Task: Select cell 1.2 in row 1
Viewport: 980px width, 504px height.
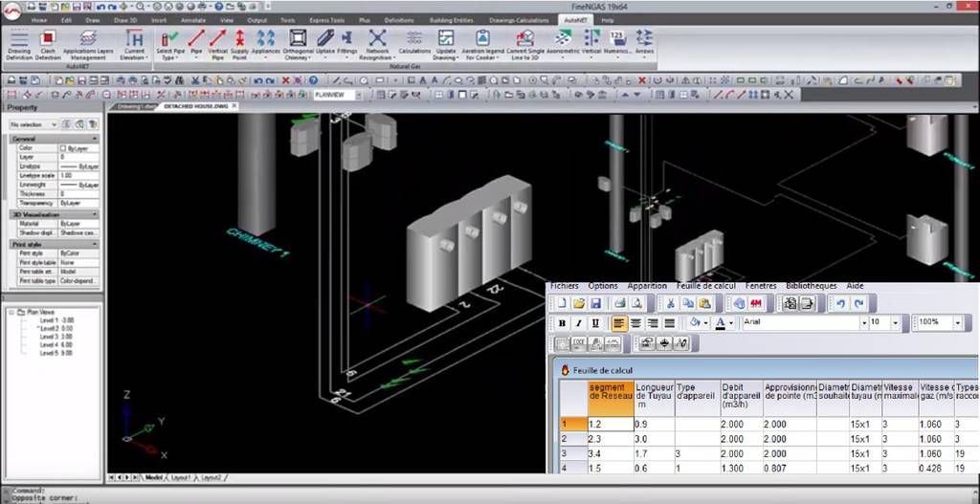Action: pos(611,424)
